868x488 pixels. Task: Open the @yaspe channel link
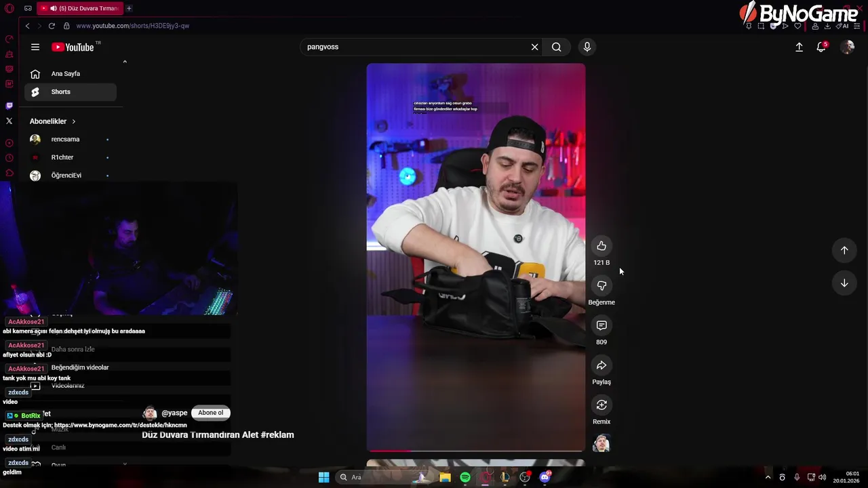[x=174, y=413]
